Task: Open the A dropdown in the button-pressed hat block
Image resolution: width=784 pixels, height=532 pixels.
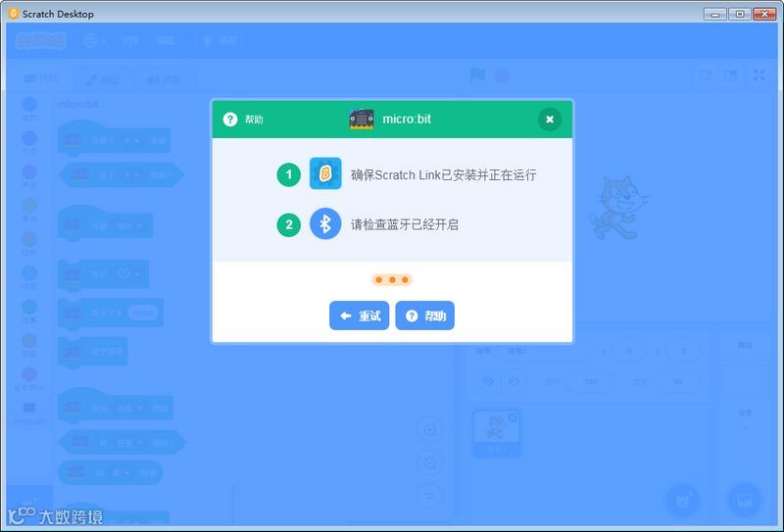Action: tap(131, 141)
